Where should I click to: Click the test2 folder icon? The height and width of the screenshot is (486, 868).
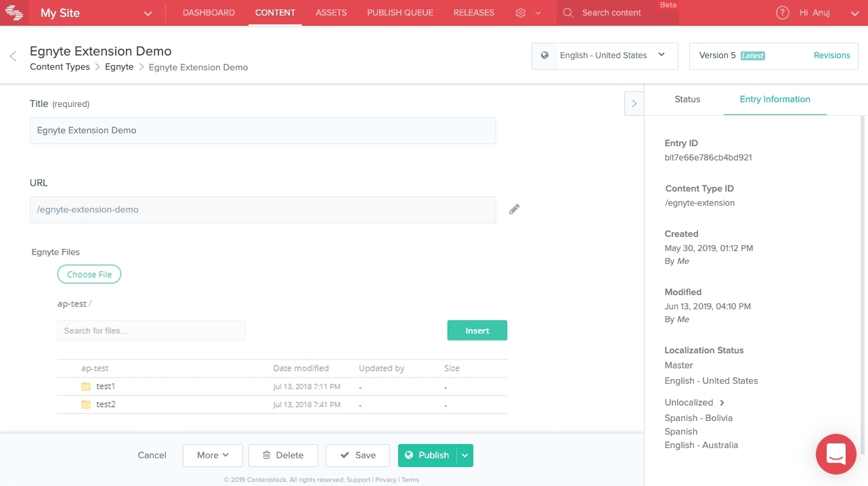86,405
